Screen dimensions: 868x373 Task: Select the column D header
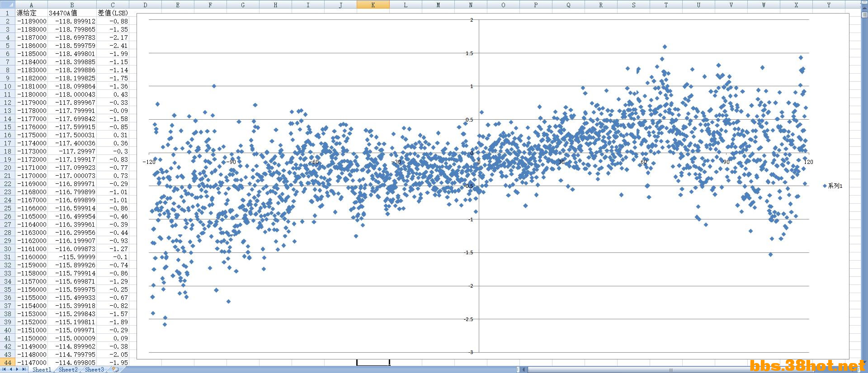point(145,5)
